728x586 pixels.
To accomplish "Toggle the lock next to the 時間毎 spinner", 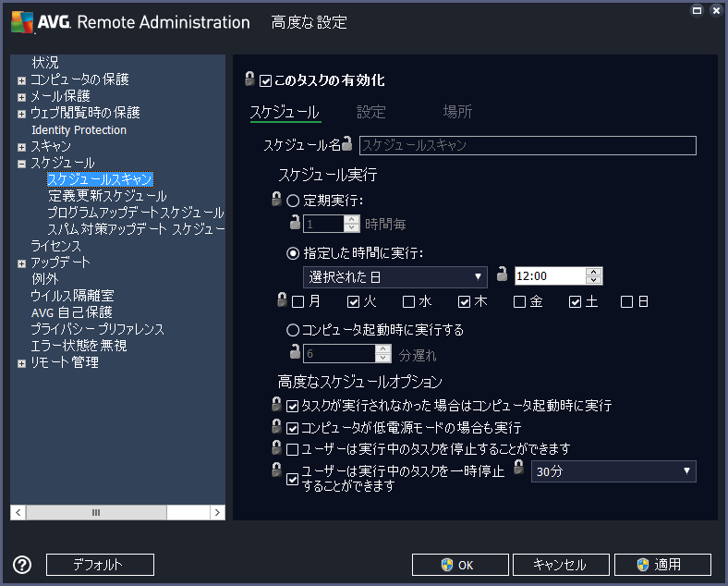I will coord(295,222).
